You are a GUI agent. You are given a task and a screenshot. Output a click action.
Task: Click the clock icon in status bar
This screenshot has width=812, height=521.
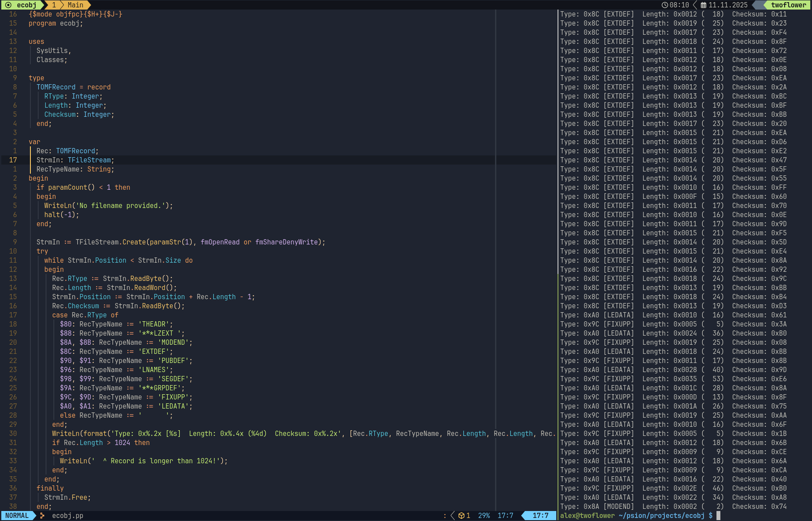point(664,5)
